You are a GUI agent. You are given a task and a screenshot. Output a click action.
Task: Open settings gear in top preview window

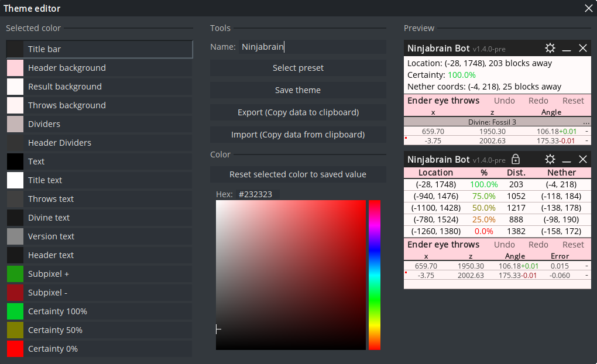550,49
